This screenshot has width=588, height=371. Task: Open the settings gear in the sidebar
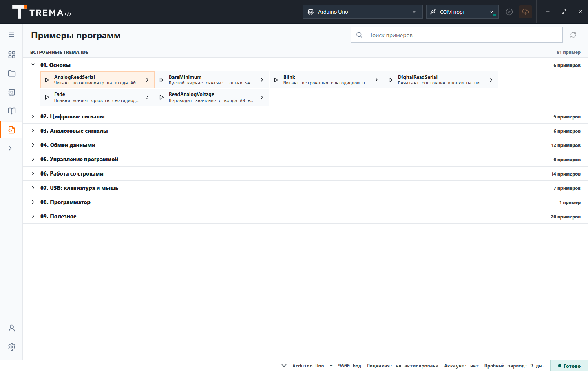[12, 347]
